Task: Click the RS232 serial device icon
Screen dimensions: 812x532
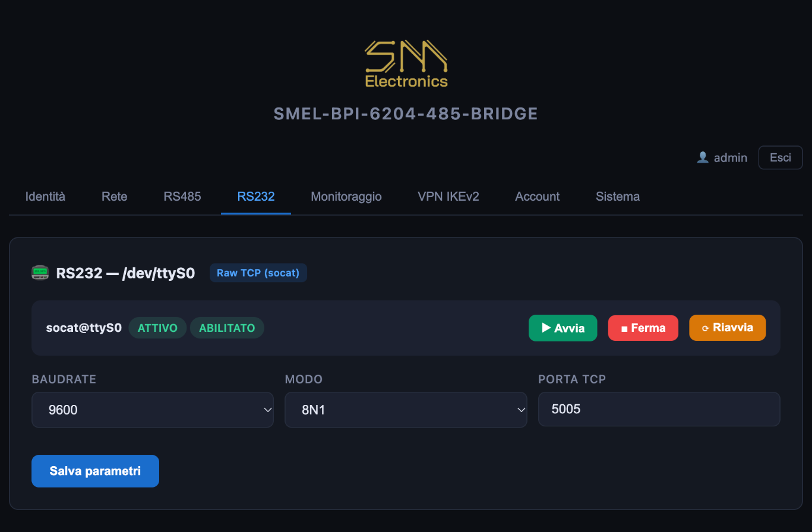Action: (40, 273)
